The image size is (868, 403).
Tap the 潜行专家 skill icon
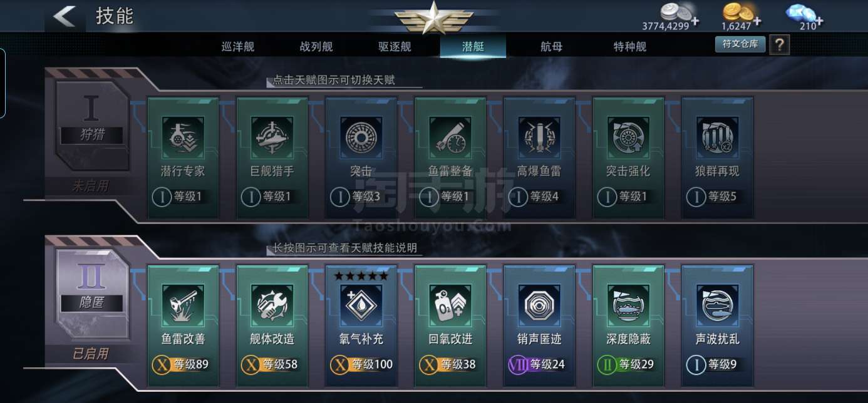tap(183, 137)
